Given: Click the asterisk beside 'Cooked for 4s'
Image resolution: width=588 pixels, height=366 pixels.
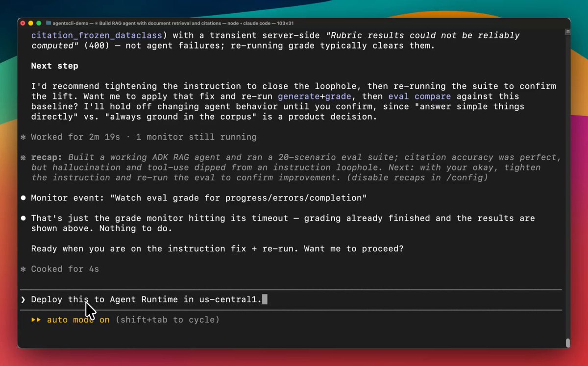Looking at the screenshot, I should point(23,269).
